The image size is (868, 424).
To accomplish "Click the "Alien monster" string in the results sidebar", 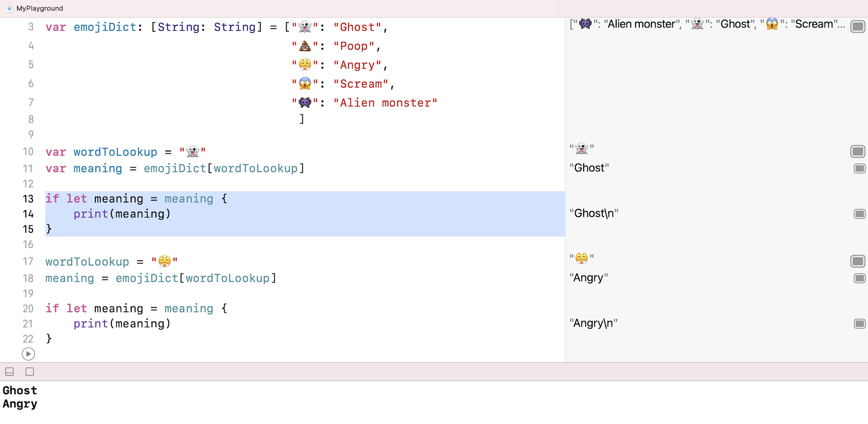I will 641,24.
